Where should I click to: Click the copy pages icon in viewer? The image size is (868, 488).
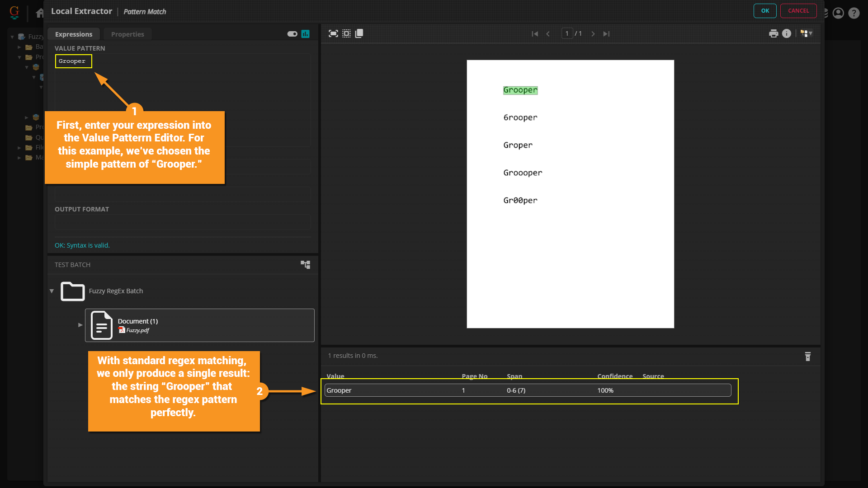(x=359, y=33)
